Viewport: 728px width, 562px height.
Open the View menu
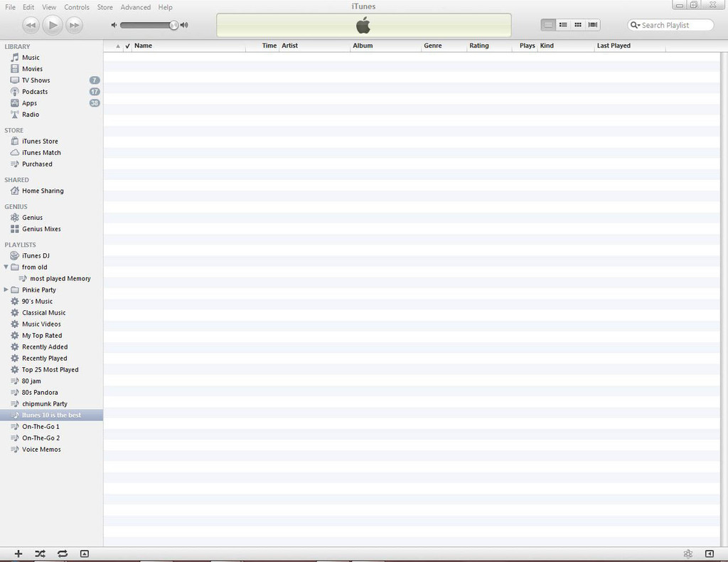[49, 7]
